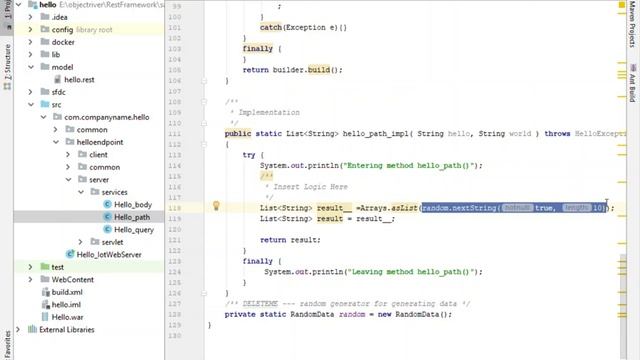Open the Favorites tool window tab
The image size is (640, 360).
[x=7, y=345]
